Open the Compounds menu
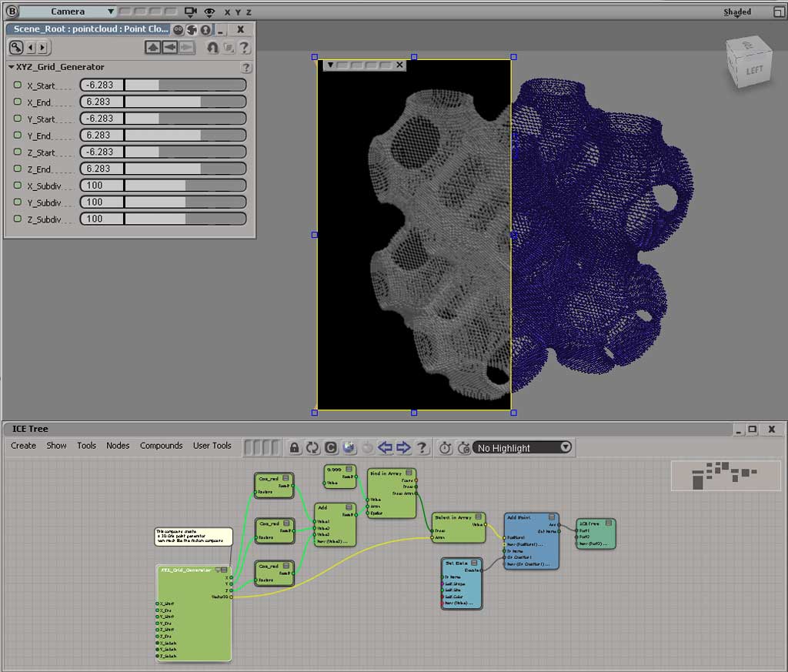 click(161, 446)
